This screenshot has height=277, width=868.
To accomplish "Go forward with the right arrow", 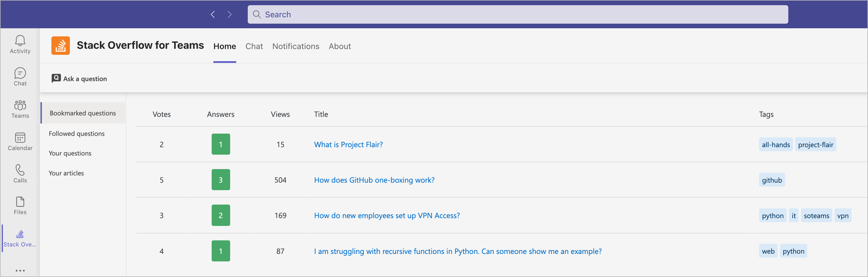I will [x=230, y=14].
